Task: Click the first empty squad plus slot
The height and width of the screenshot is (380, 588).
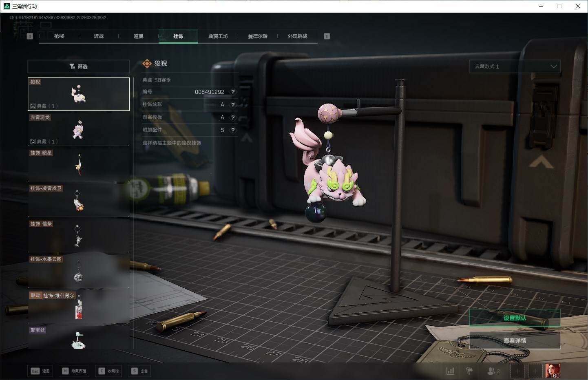Action: [517, 371]
